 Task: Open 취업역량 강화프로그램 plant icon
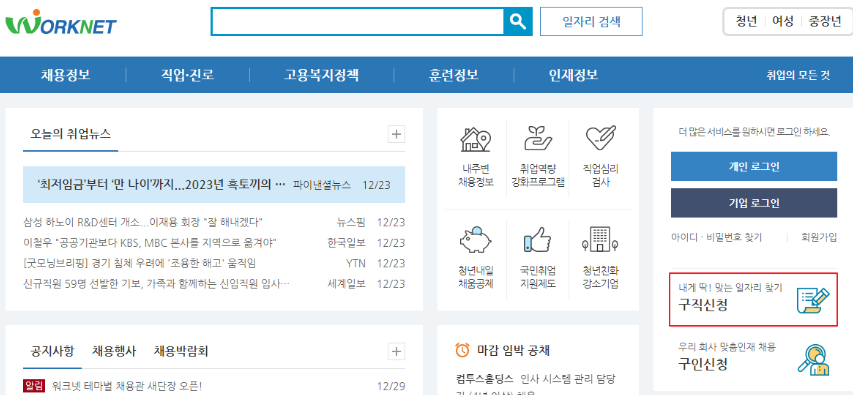click(538, 139)
